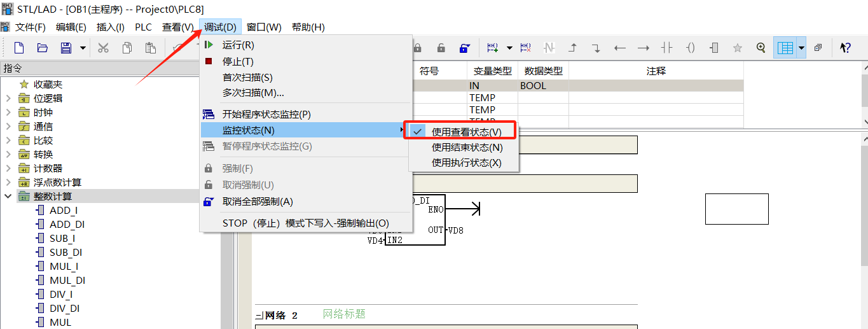Open the Insert Network dropdown arrow
Image resolution: width=868 pixels, height=329 pixels.
(509, 48)
